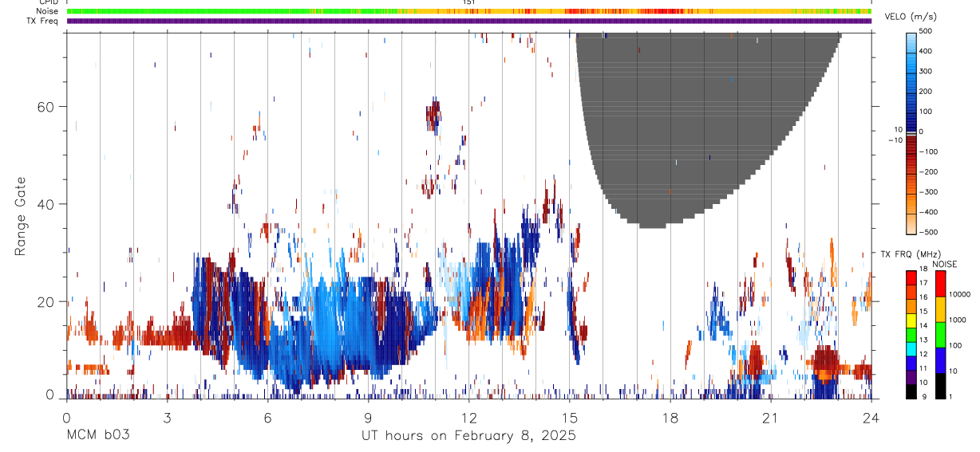Click the "1000" label on NOISE scale
This screenshot has width=980, height=452.
(958, 320)
